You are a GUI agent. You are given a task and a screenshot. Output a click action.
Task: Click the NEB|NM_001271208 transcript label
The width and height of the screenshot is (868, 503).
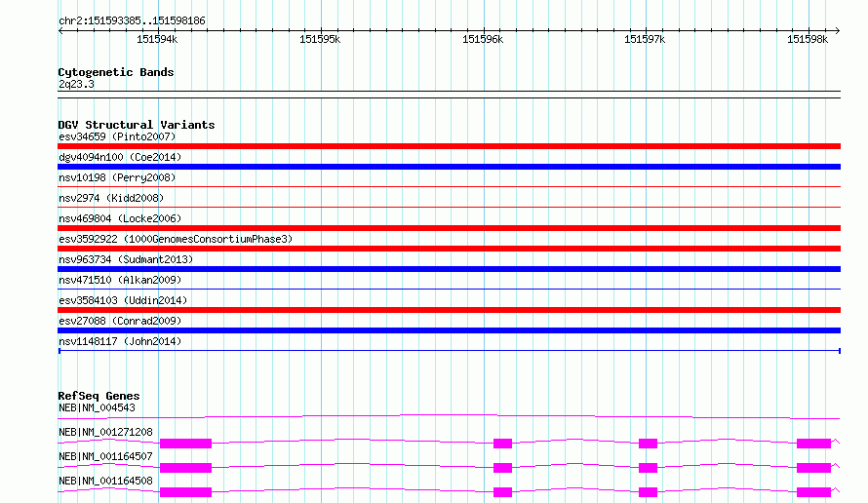click(105, 432)
